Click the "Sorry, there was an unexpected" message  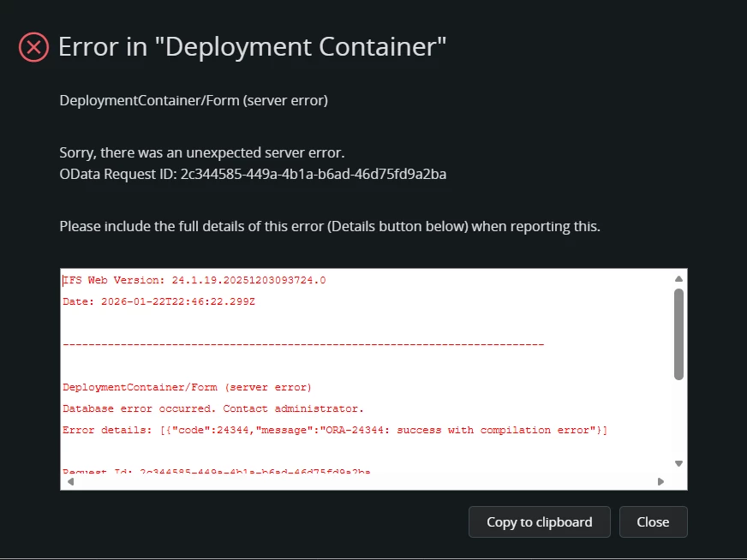(x=201, y=153)
